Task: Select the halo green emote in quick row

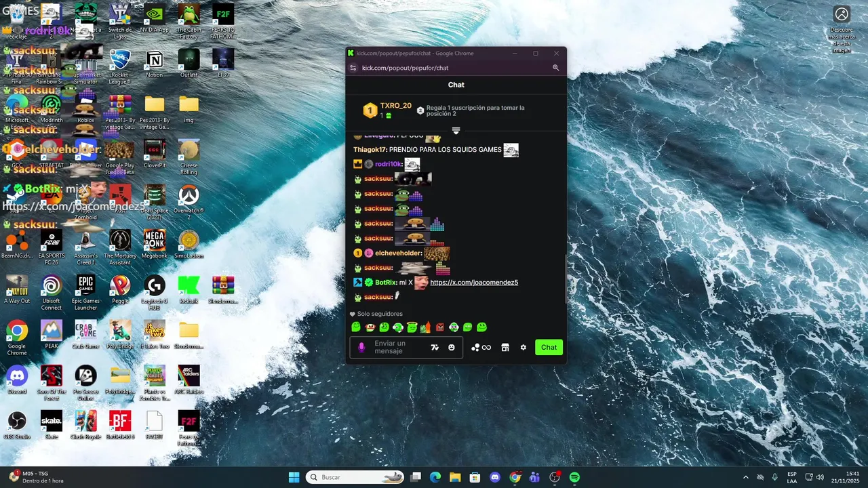Action: pos(412,327)
